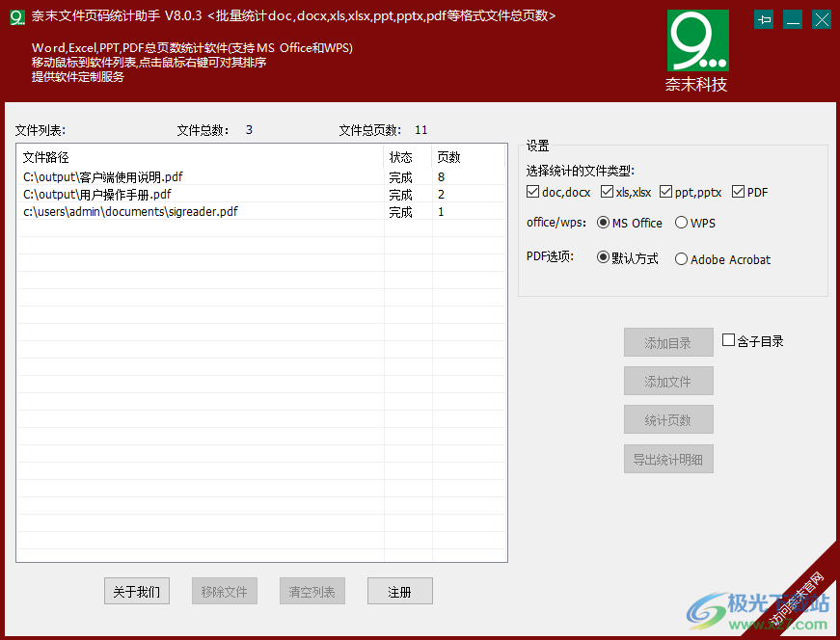This screenshot has height=640, width=840.
Task: Close the application window
Action: (822, 20)
